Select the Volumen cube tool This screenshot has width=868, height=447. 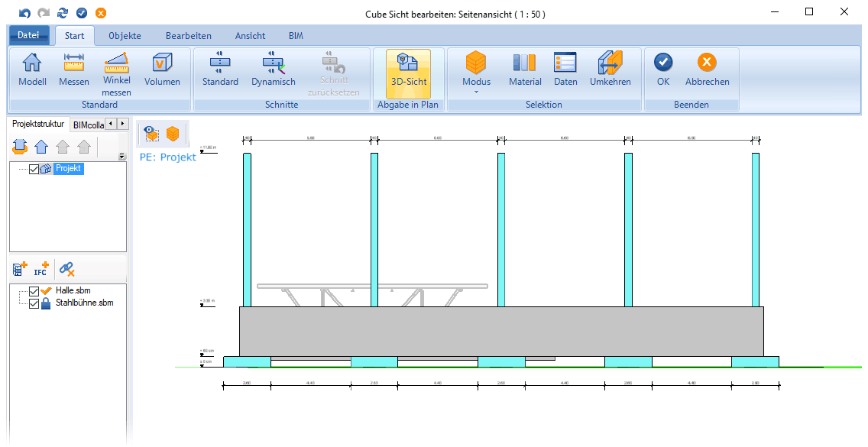tap(162, 70)
